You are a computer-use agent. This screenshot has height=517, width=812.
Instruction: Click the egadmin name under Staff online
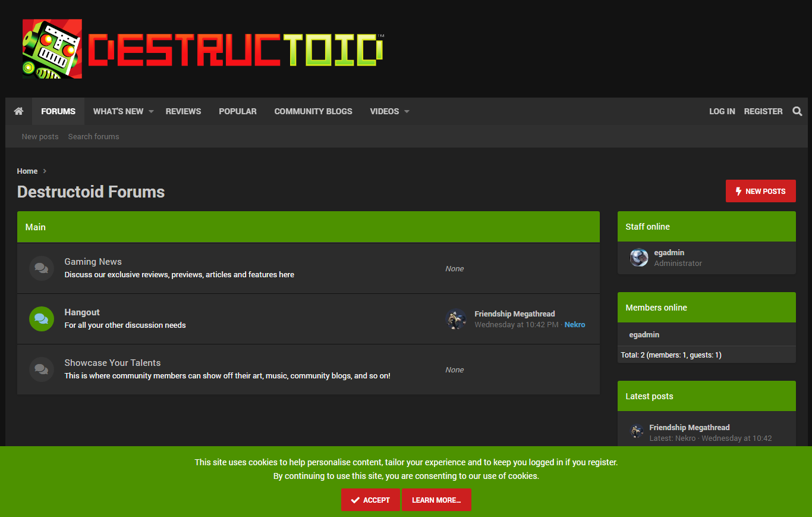point(669,253)
